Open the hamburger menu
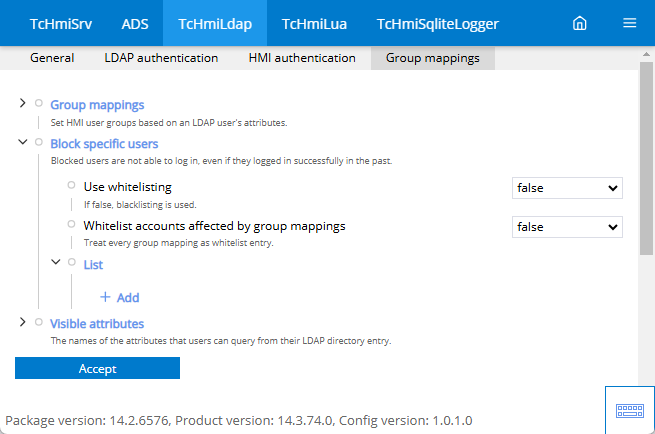The image size is (655, 434). point(630,23)
